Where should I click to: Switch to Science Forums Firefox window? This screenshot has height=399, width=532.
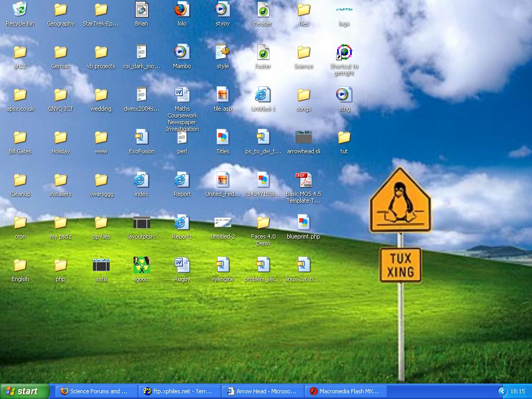point(96,391)
